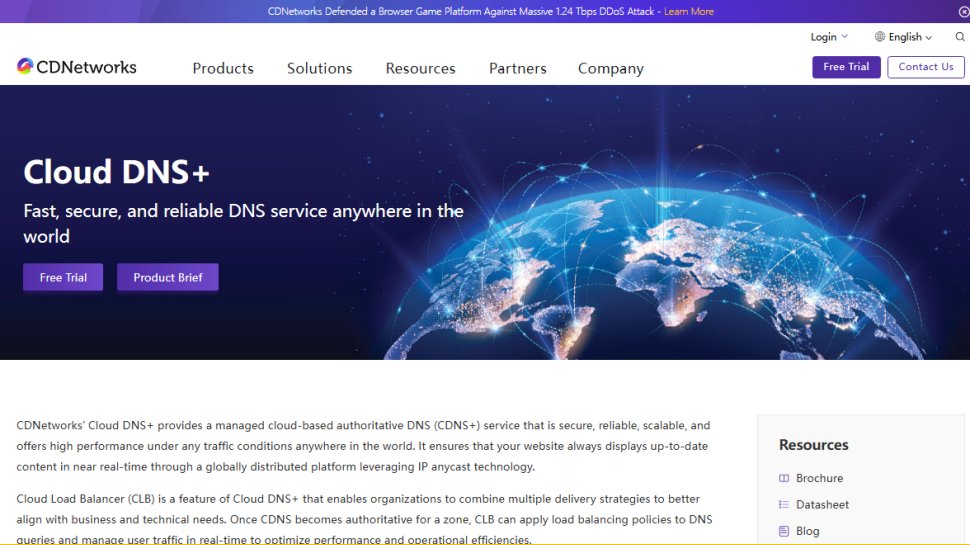Open the Brochure resource link
970x545 pixels.
tap(819, 478)
